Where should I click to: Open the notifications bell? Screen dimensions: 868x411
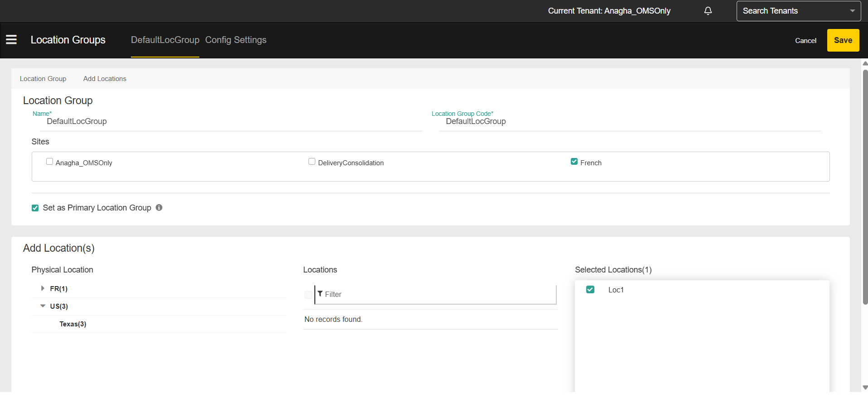[x=708, y=11]
